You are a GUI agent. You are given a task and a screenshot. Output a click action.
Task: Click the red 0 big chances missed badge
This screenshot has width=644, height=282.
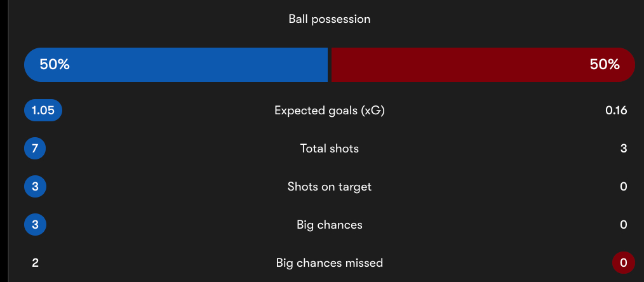pos(623,263)
